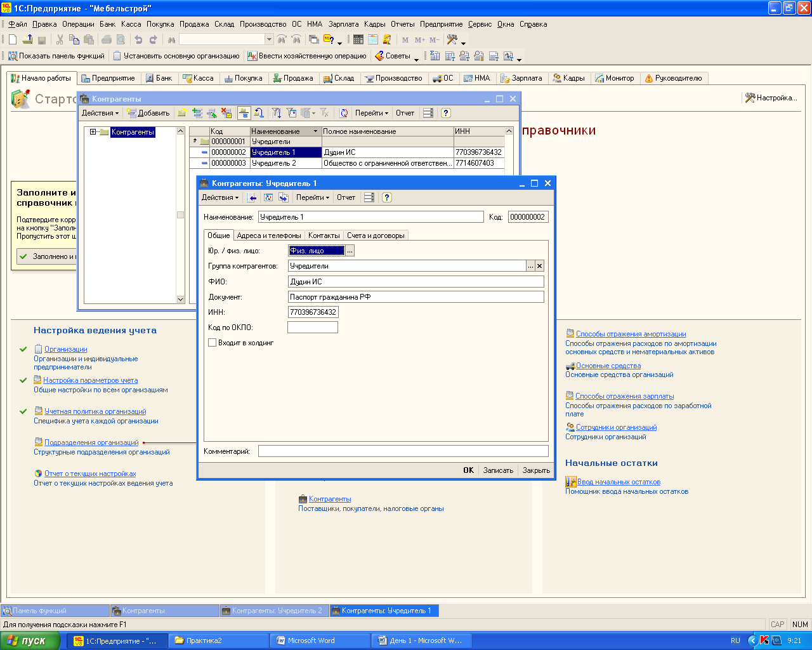Screen dimensions: 812x650
Task: Click the Cut scissors icon
Action: [x=60, y=39]
